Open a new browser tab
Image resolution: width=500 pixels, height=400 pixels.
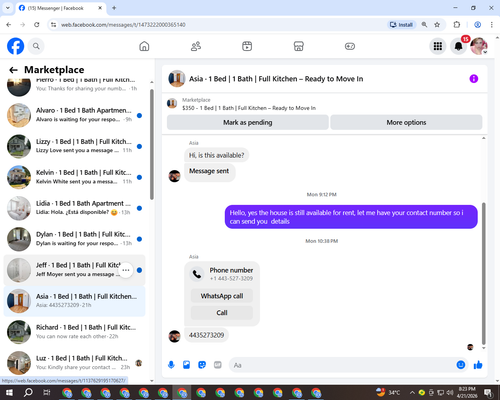click(x=114, y=8)
